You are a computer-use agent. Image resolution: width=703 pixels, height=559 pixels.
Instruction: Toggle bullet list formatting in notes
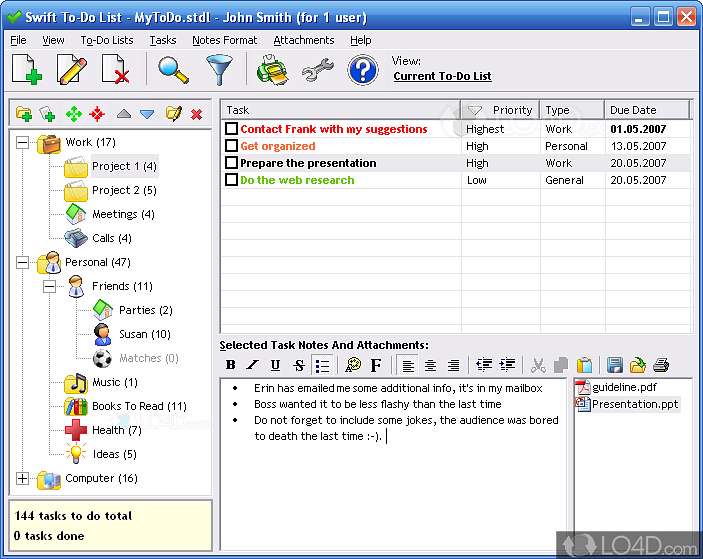point(321,365)
